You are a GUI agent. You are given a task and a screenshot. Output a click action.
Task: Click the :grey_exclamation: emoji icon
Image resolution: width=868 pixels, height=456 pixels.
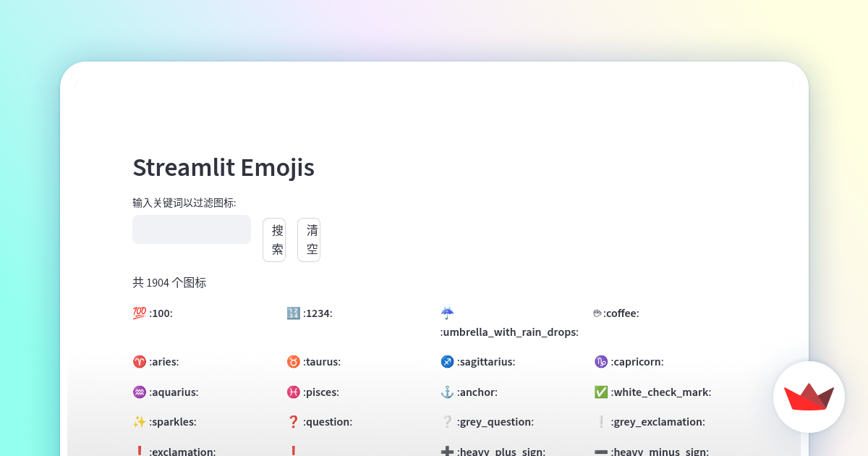(x=600, y=421)
